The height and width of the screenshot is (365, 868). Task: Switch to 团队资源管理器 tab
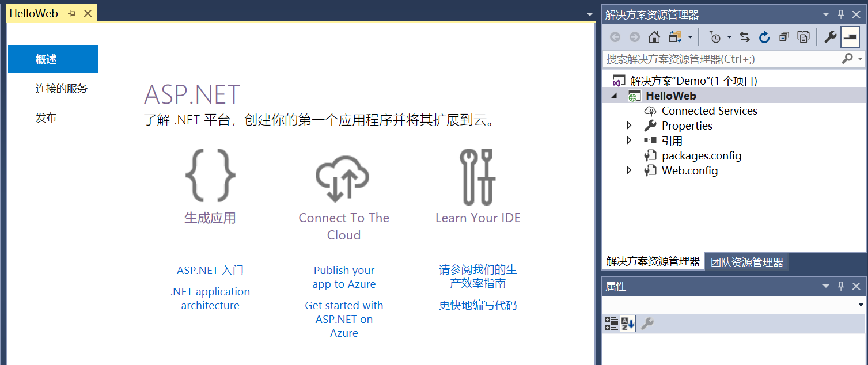coord(746,263)
